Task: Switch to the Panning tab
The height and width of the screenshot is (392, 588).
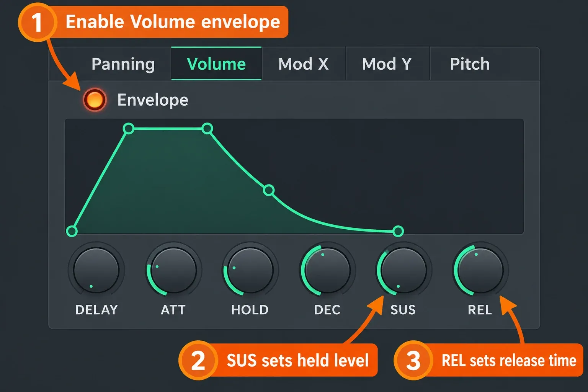Action: (x=123, y=64)
